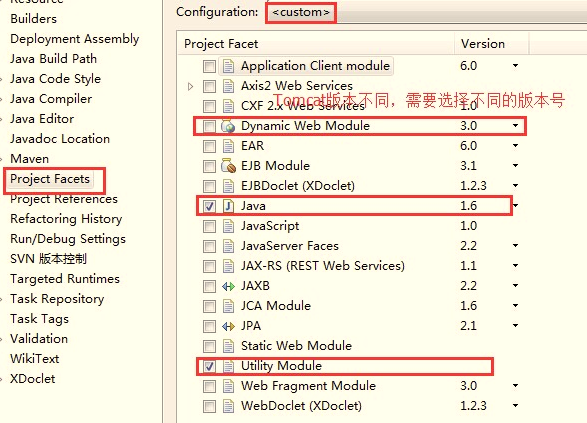Viewport: 587px width, 423px height.
Task: Select Validation in the sidebar
Action: pos(39,339)
